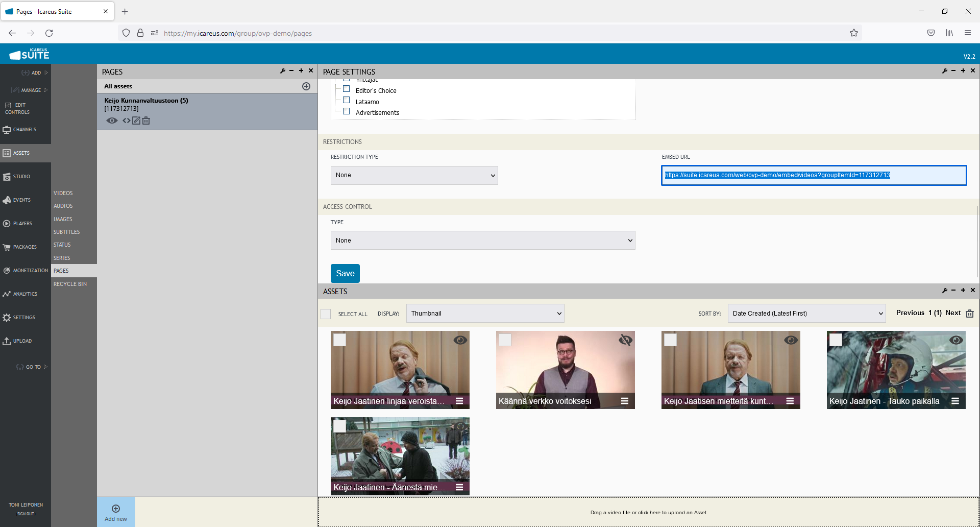Image resolution: width=980 pixels, height=527 pixels.
Task: Click the wrench icon in the Page Settings header
Action: [x=945, y=71]
